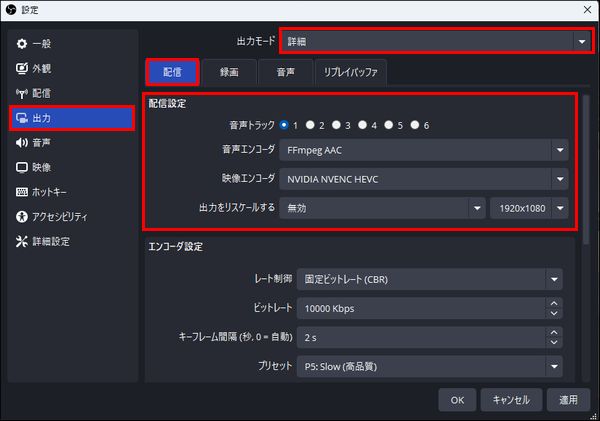Select audio track 6 radio button
The width and height of the screenshot is (600, 421).
[415, 125]
